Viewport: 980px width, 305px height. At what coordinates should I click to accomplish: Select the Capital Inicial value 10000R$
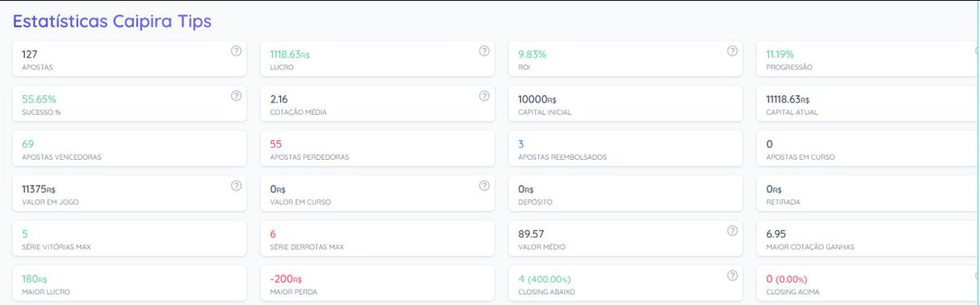(537, 99)
